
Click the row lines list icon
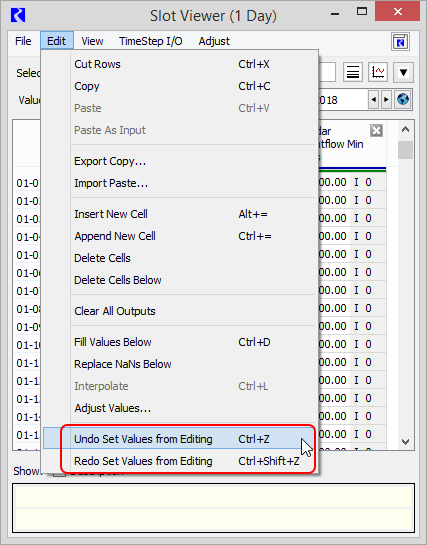[353, 72]
